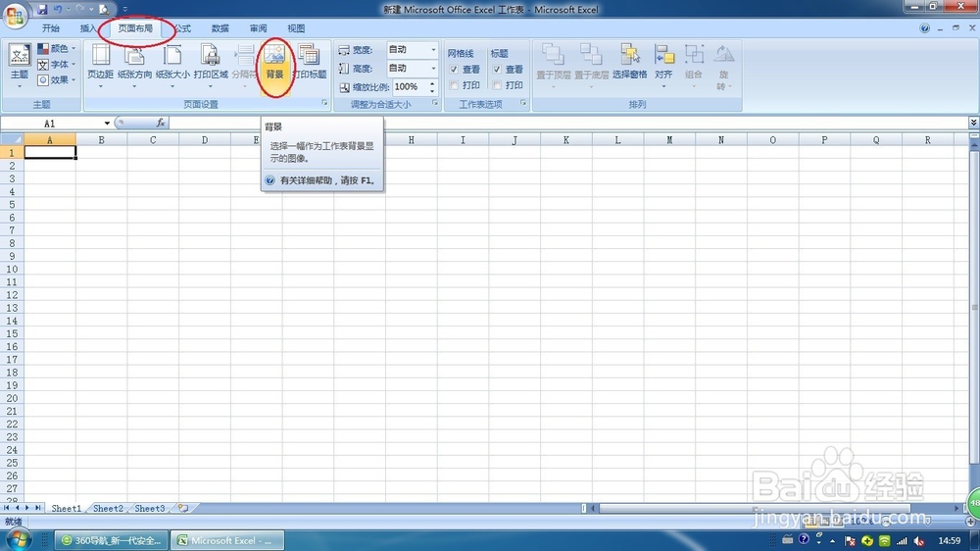Set Print Area (打印区域)

click(211, 66)
